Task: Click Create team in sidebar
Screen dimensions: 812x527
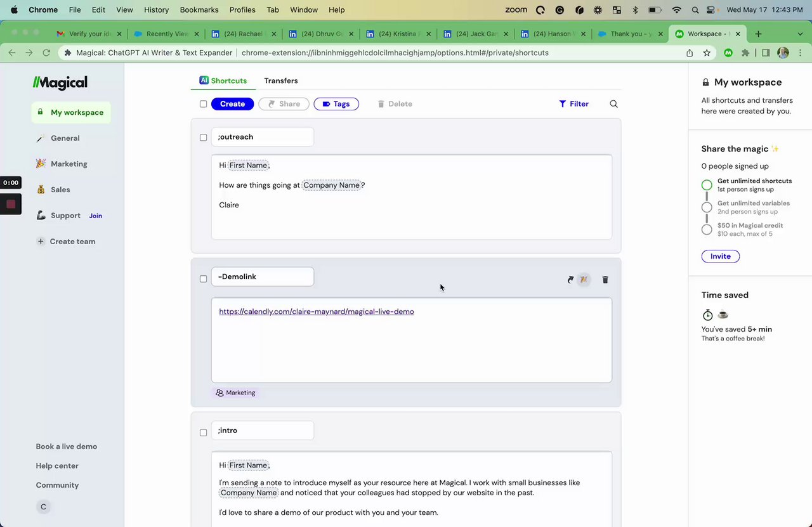Action: [x=67, y=242]
